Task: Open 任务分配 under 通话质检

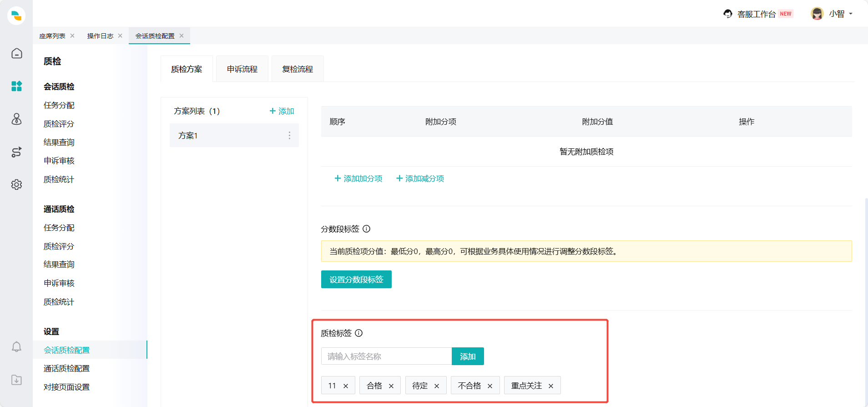Action: point(59,228)
